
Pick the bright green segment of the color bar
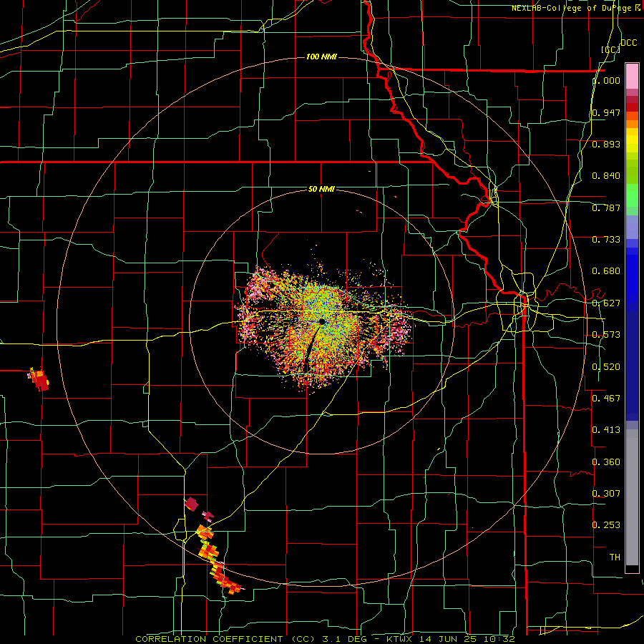pyautogui.click(x=632, y=195)
